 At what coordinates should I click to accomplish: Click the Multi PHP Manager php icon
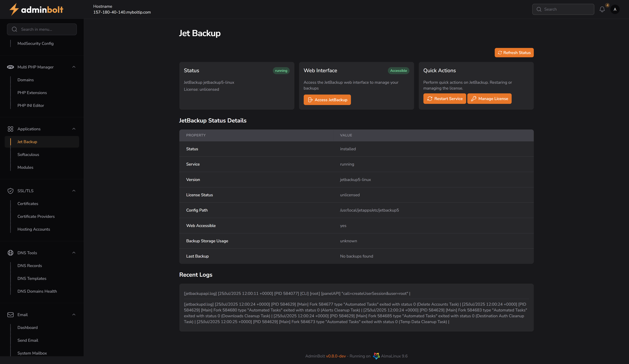pos(10,67)
